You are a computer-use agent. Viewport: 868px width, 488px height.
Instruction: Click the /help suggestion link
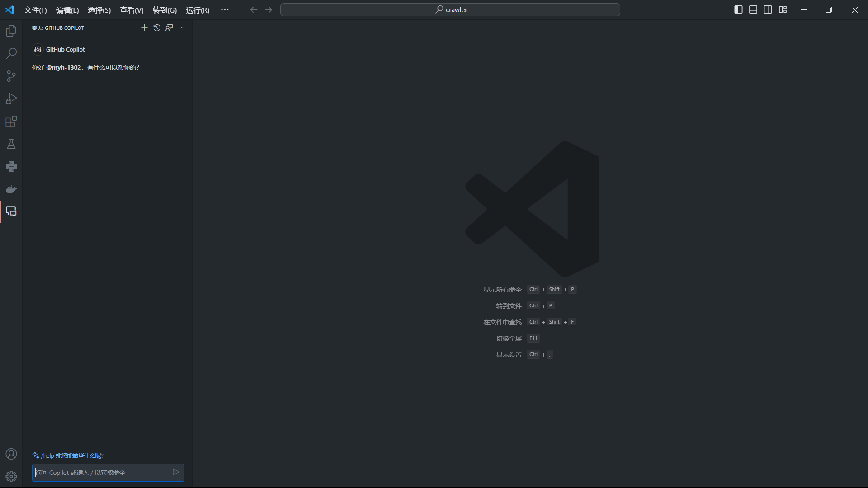coord(72,455)
